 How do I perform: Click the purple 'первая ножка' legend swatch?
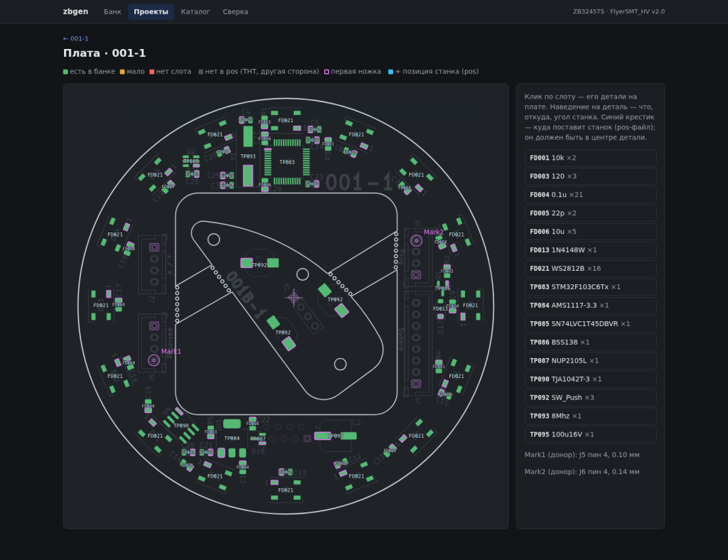pos(326,72)
